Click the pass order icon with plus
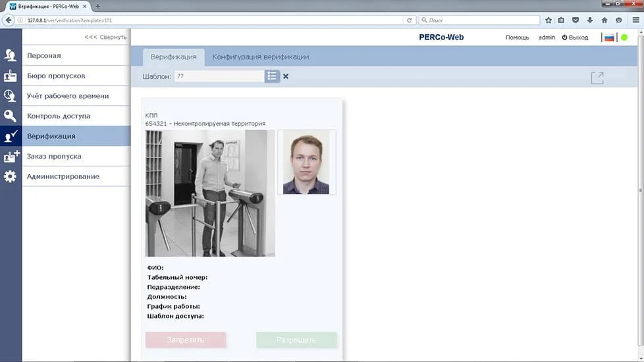The width and height of the screenshot is (644, 362). pyautogui.click(x=11, y=157)
